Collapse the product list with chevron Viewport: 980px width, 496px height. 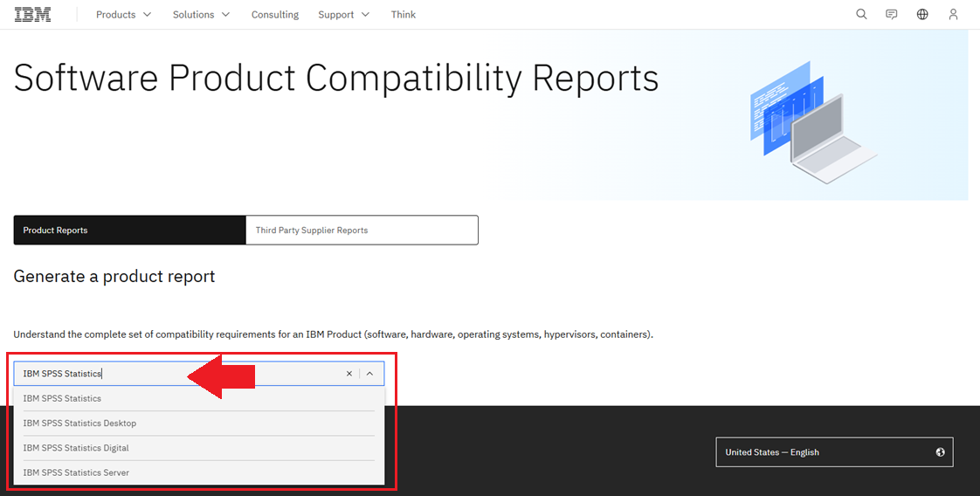370,374
